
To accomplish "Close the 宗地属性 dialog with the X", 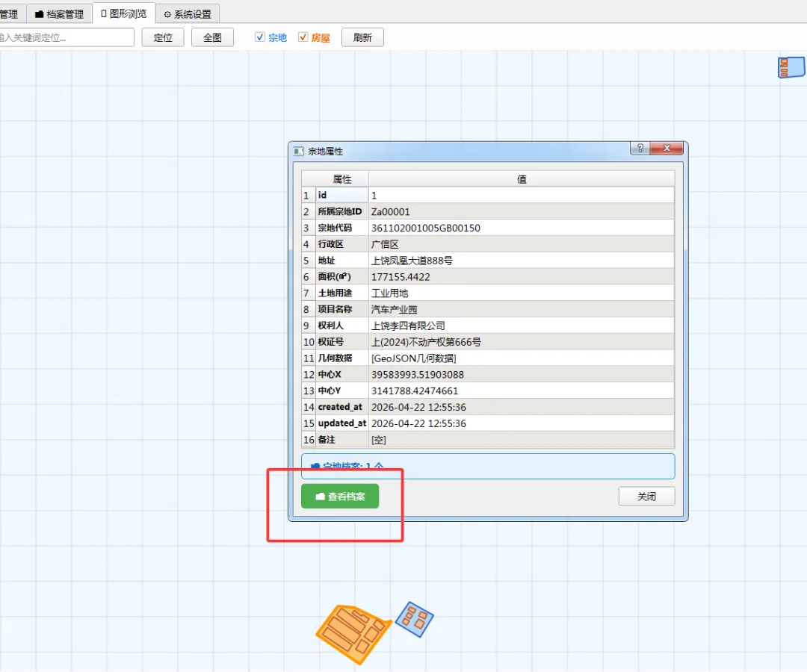I will point(667,148).
